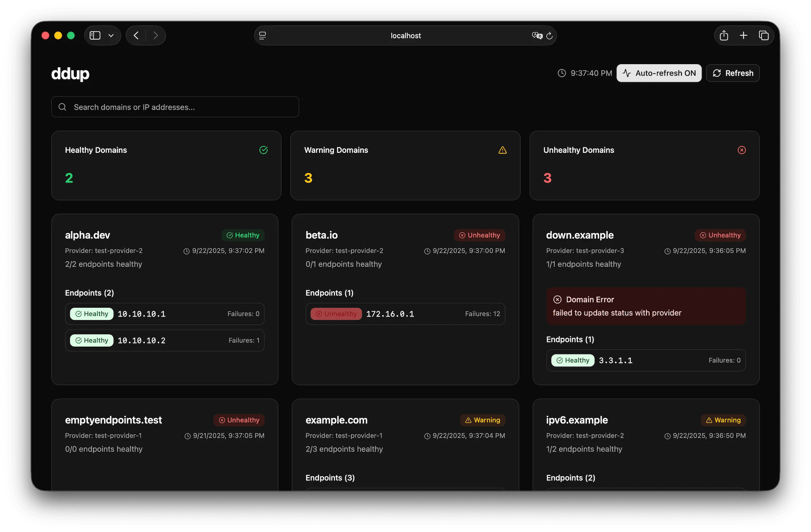
Task: Select the Warning Domains count 3
Action: [x=308, y=178]
